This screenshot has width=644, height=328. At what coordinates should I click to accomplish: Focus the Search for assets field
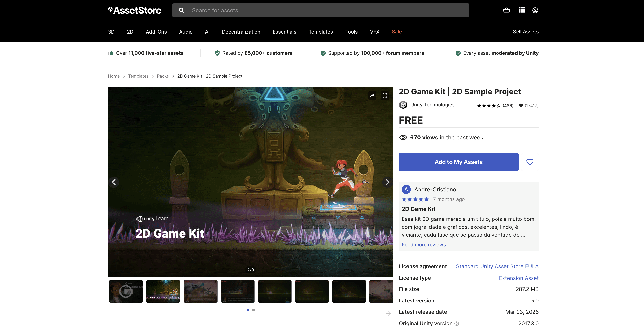(320, 10)
